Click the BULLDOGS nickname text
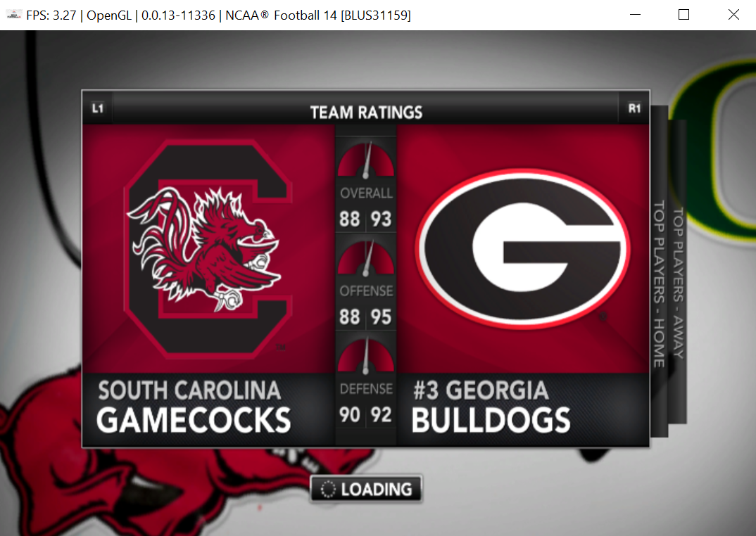The image size is (756, 536). click(491, 421)
